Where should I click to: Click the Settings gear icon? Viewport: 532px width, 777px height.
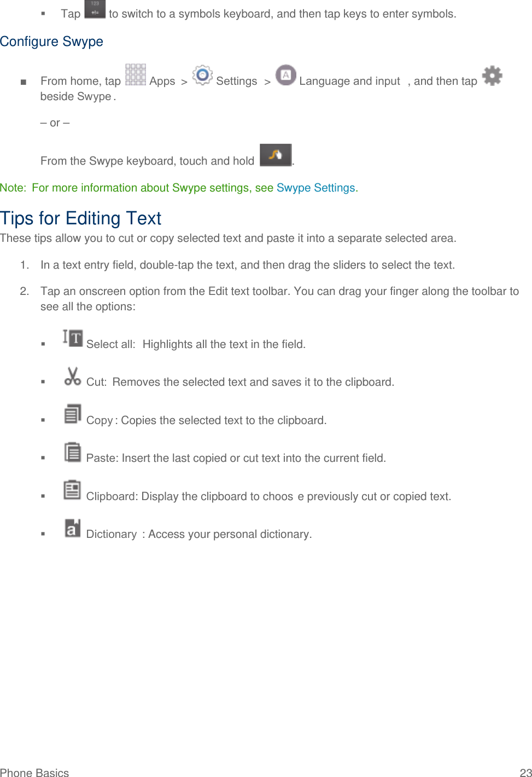[x=202, y=75]
